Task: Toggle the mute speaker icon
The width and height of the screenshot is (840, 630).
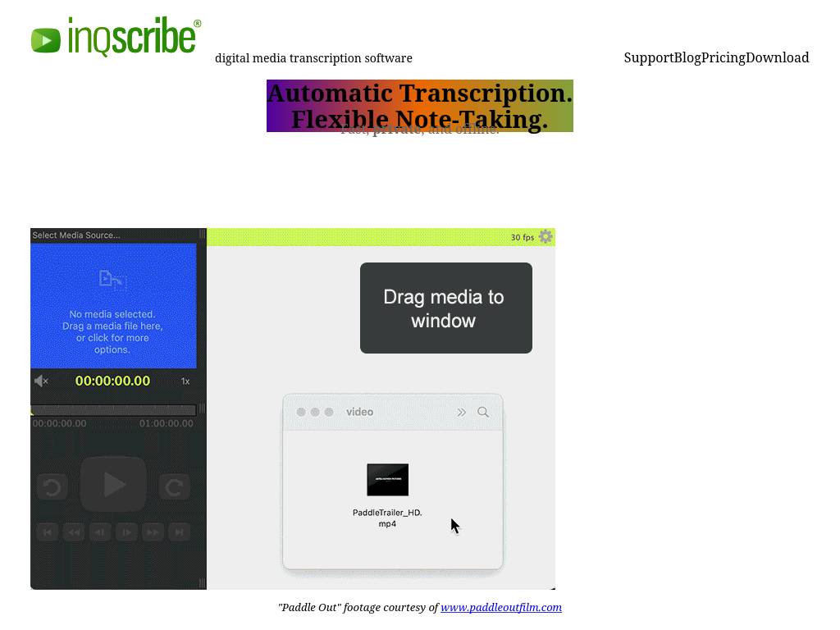Action: [41, 381]
